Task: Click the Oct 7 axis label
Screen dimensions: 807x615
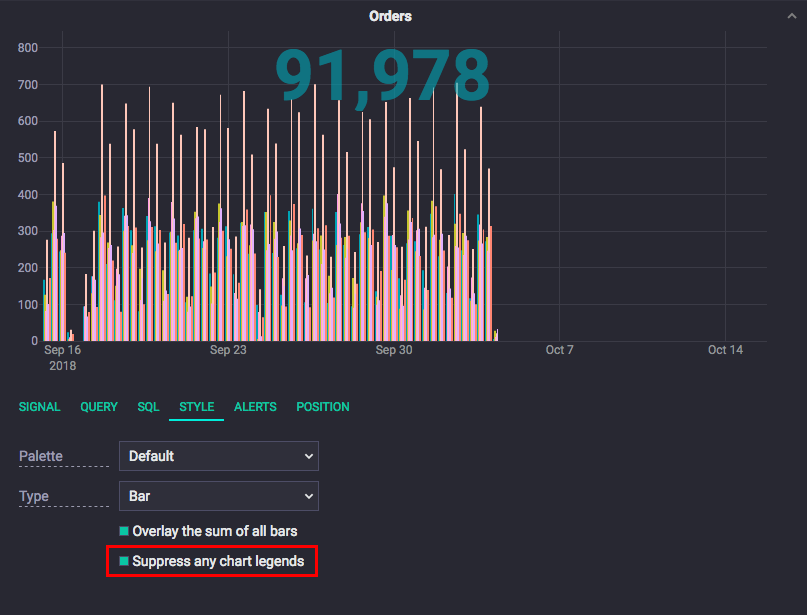Action: click(559, 350)
